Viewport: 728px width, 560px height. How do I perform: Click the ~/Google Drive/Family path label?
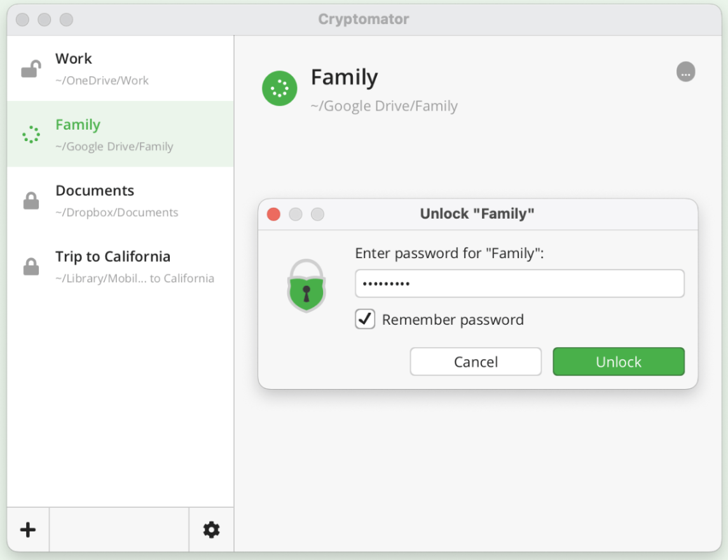point(383,106)
